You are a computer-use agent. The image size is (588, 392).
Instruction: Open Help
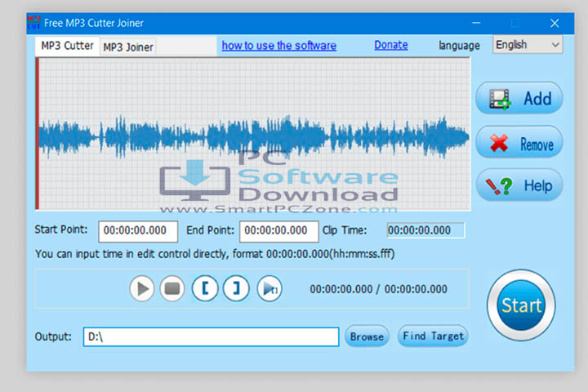click(x=519, y=185)
